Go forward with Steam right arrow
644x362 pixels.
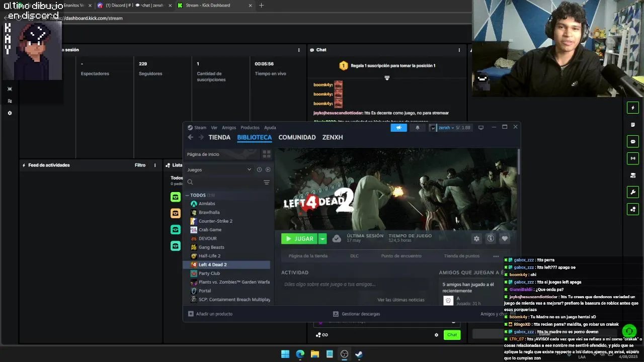[201, 137]
